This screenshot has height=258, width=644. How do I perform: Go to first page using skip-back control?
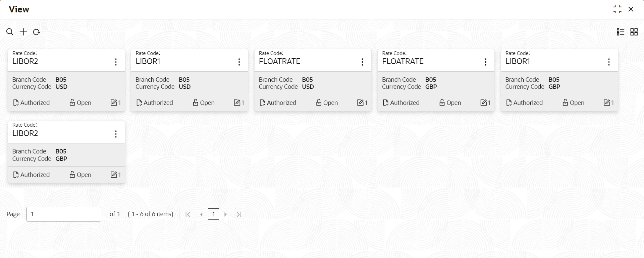[x=188, y=214]
